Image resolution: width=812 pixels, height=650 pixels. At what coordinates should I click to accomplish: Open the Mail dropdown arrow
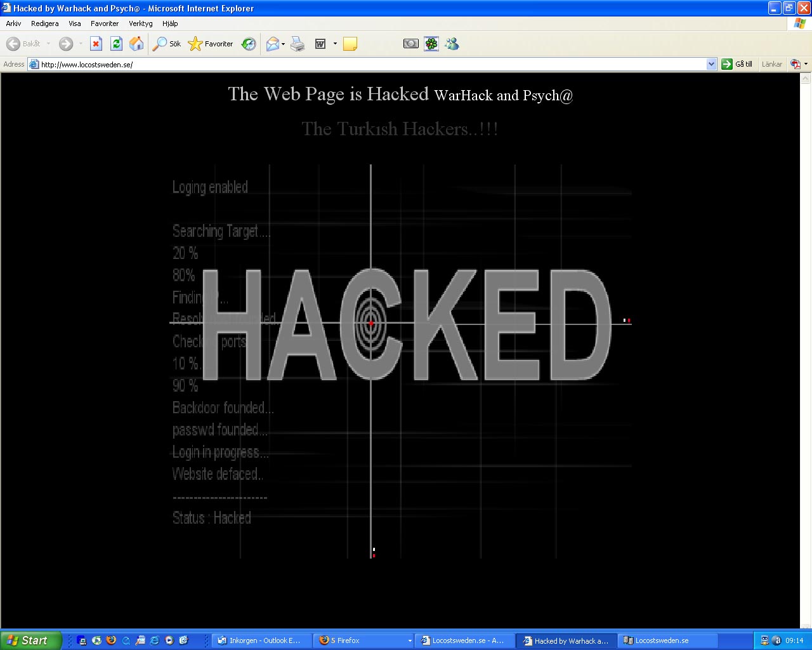point(283,44)
